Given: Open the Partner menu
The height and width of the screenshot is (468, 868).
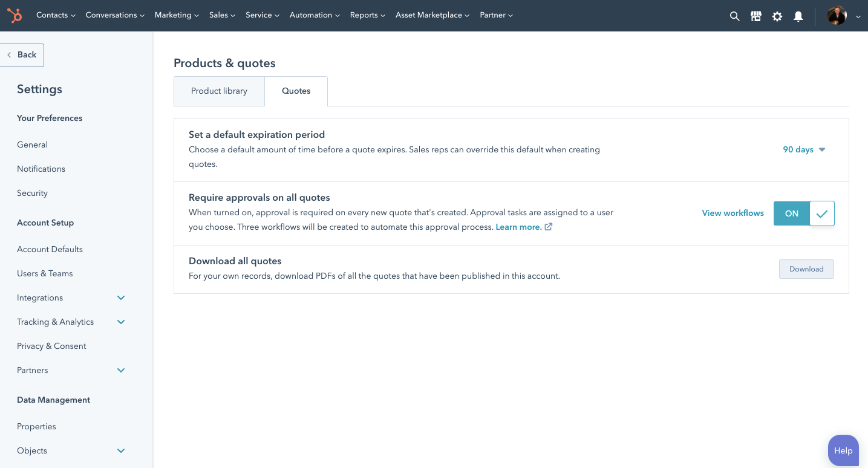Looking at the screenshot, I should [496, 15].
